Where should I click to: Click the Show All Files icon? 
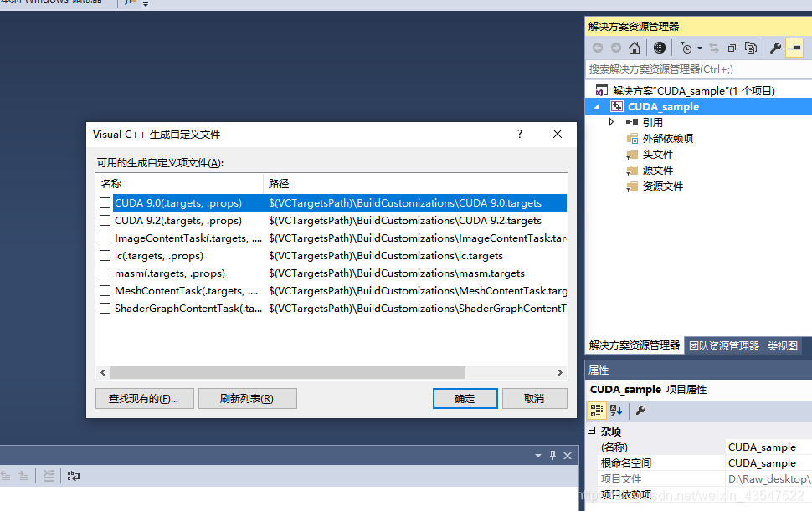pos(751,48)
